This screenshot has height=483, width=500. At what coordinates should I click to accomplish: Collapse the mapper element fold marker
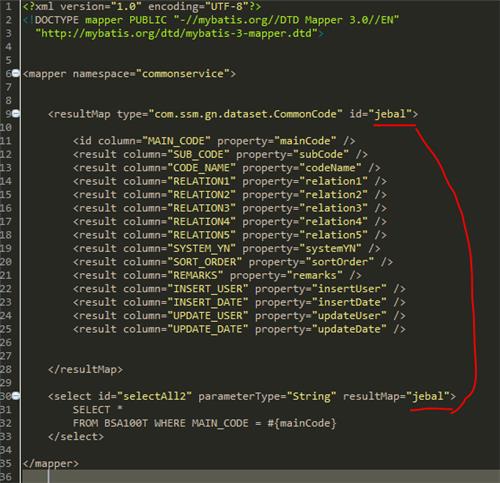[16, 73]
